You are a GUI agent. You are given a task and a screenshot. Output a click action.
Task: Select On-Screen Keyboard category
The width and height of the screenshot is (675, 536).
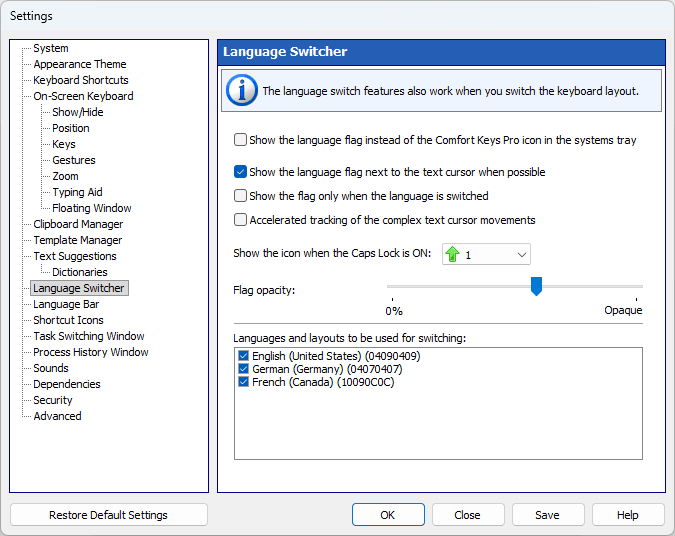(84, 96)
